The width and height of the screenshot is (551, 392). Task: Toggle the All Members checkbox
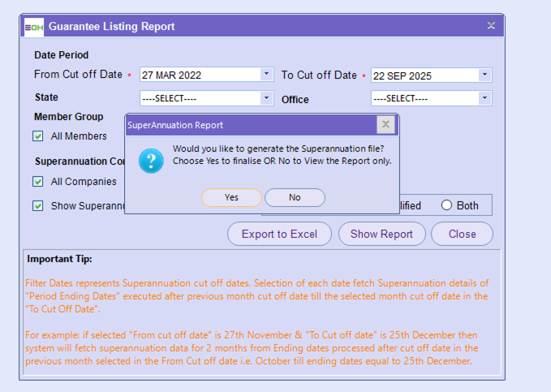tap(38, 136)
